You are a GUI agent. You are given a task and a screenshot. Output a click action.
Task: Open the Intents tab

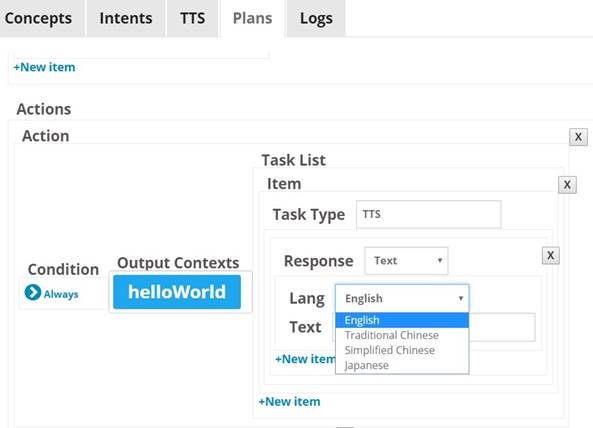coord(126,18)
